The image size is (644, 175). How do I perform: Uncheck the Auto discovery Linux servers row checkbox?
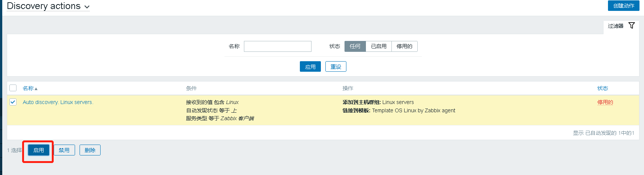13,102
